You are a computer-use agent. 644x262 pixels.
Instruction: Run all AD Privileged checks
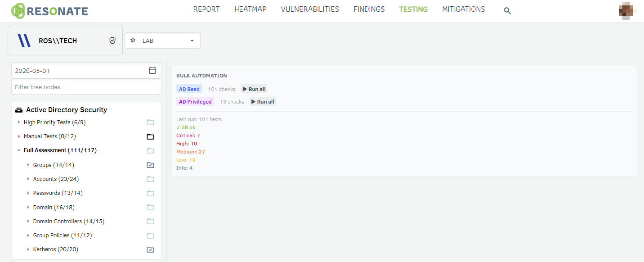point(262,102)
